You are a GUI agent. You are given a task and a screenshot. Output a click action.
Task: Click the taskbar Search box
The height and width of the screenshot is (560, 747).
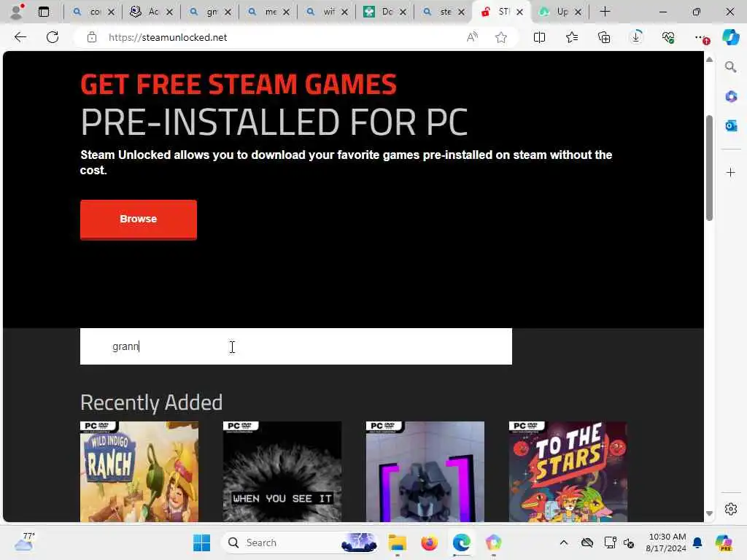point(300,542)
